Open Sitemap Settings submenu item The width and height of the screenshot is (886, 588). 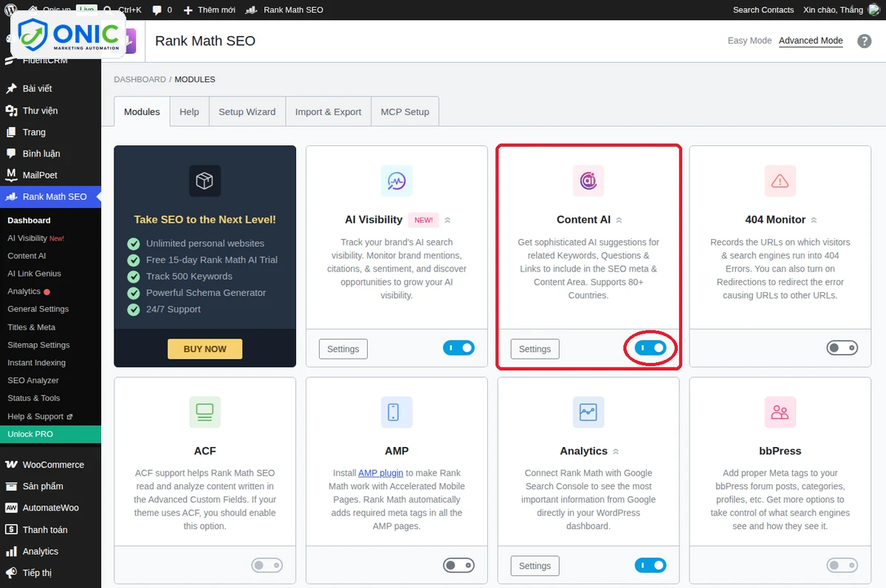pos(38,345)
